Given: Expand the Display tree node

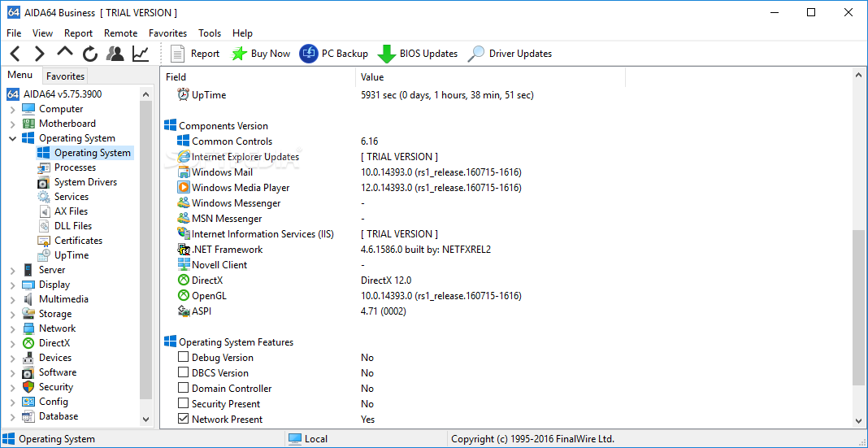Looking at the screenshot, I should (13, 285).
